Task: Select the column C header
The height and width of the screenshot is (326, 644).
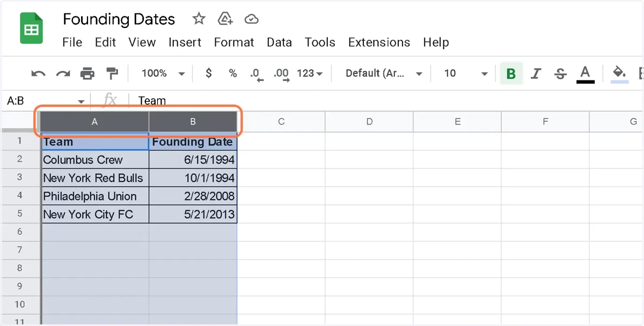Action: [x=281, y=122]
